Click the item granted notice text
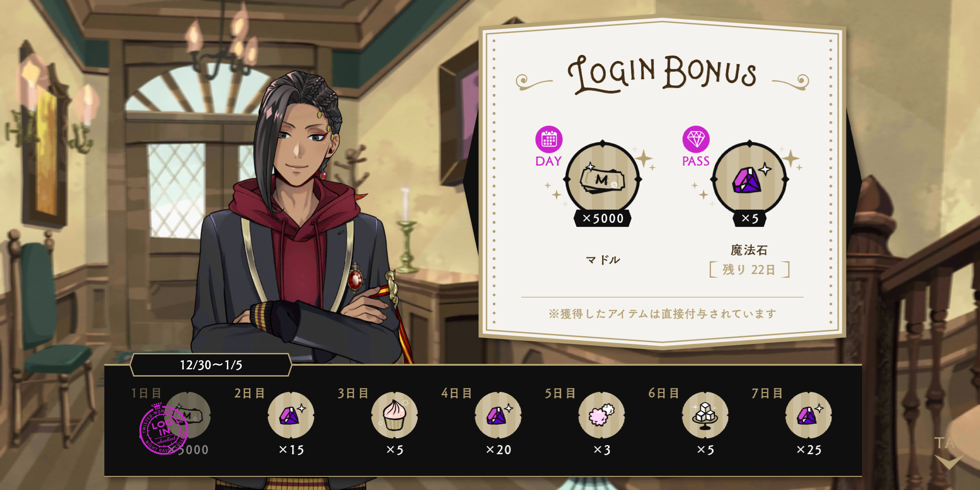 pos(662,314)
